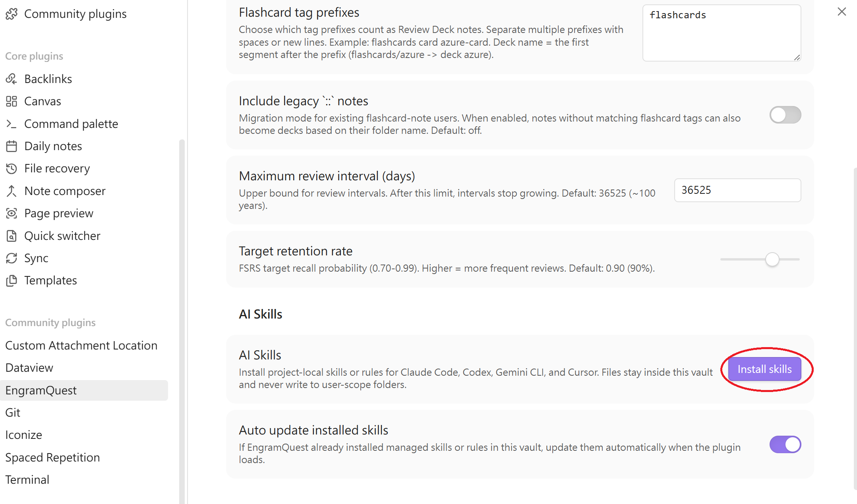Click the Maximum review interval field
Image resolution: width=857 pixels, height=504 pixels.
point(737,190)
